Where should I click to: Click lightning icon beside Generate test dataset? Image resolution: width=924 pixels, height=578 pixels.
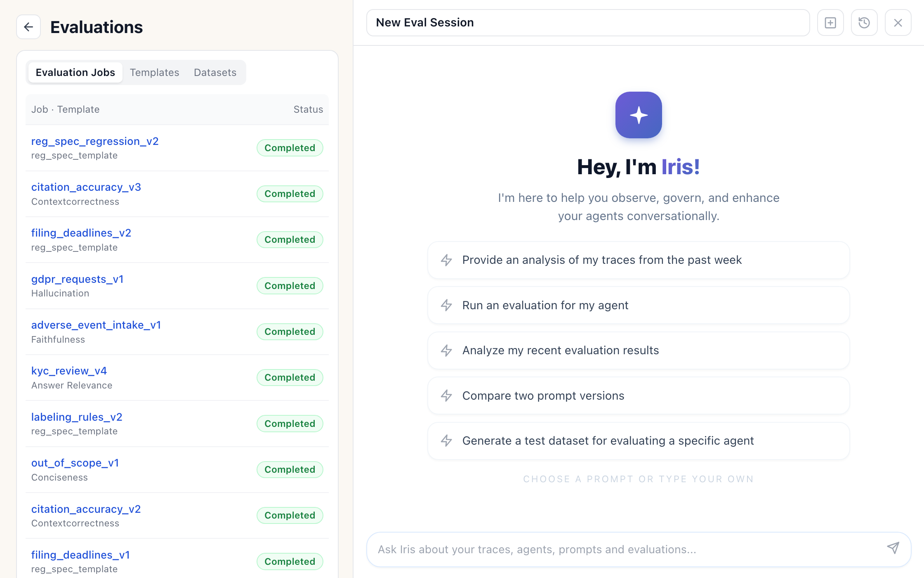[x=446, y=441]
